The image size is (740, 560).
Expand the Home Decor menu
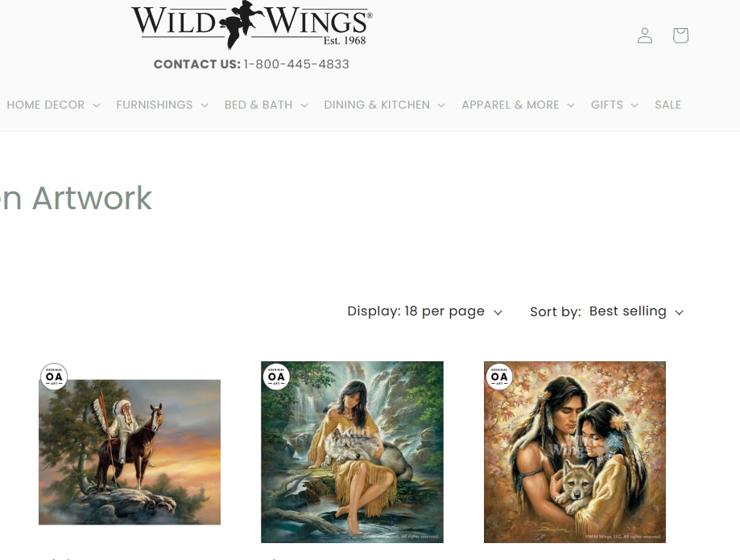click(x=53, y=105)
